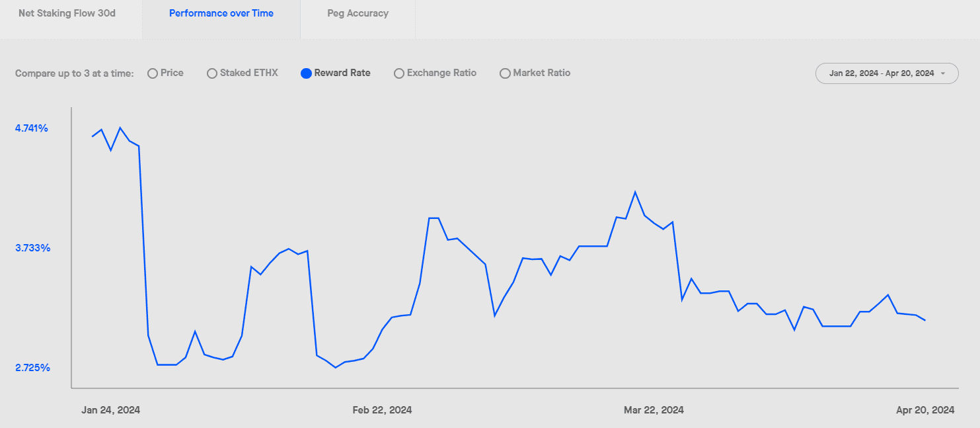
Task: Select the Performance over Time tab
Action: pos(221,13)
